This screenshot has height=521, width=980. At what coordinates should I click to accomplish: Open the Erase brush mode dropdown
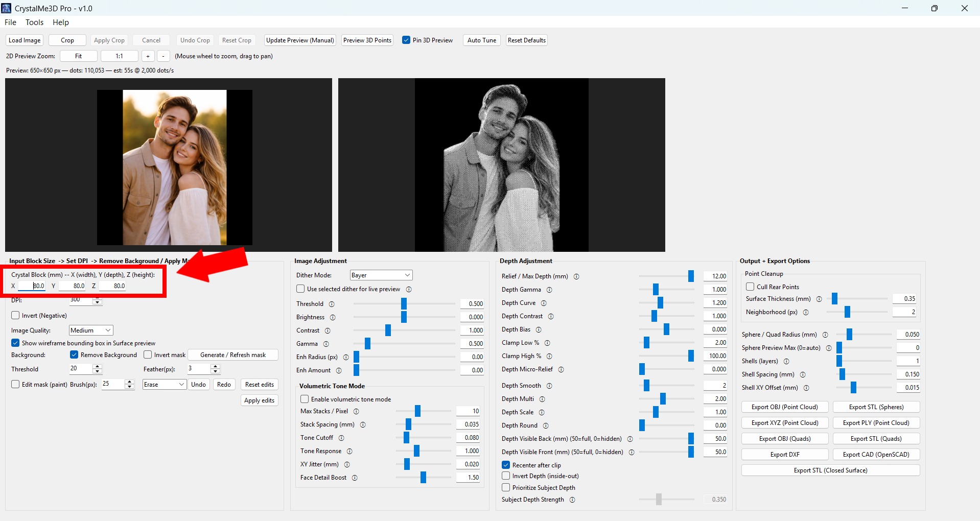164,385
